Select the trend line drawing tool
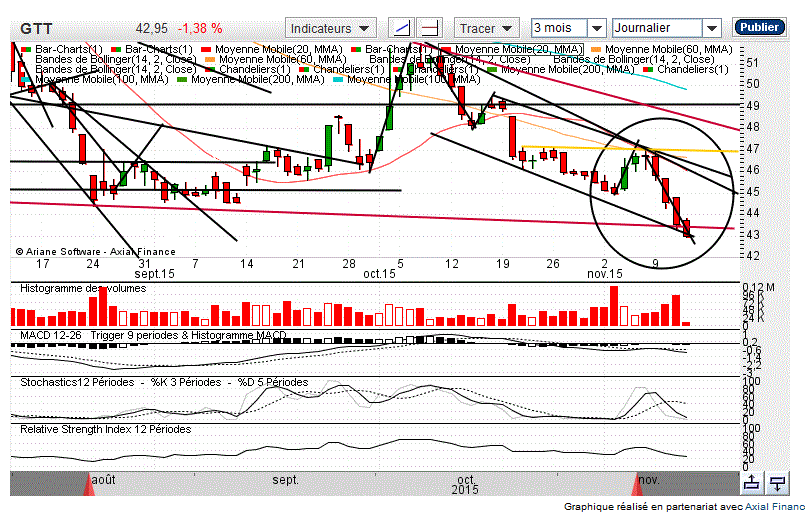The image size is (805, 520). point(401,28)
